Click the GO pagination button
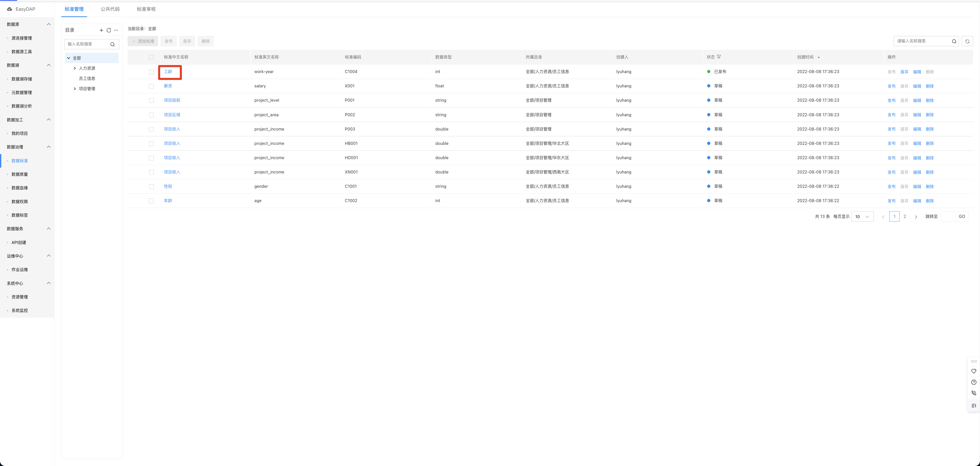The width and height of the screenshot is (980, 466). (962, 217)
